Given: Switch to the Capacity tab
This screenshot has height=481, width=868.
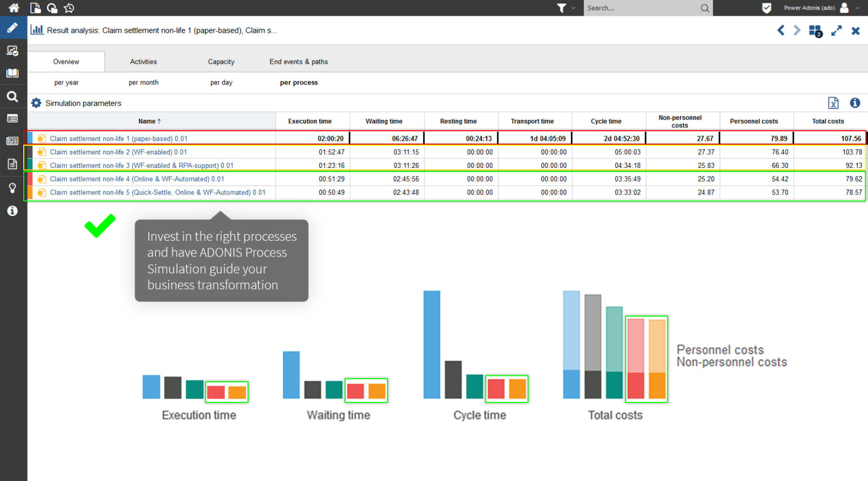Looking at the screenshot, I should pos(221,62).
